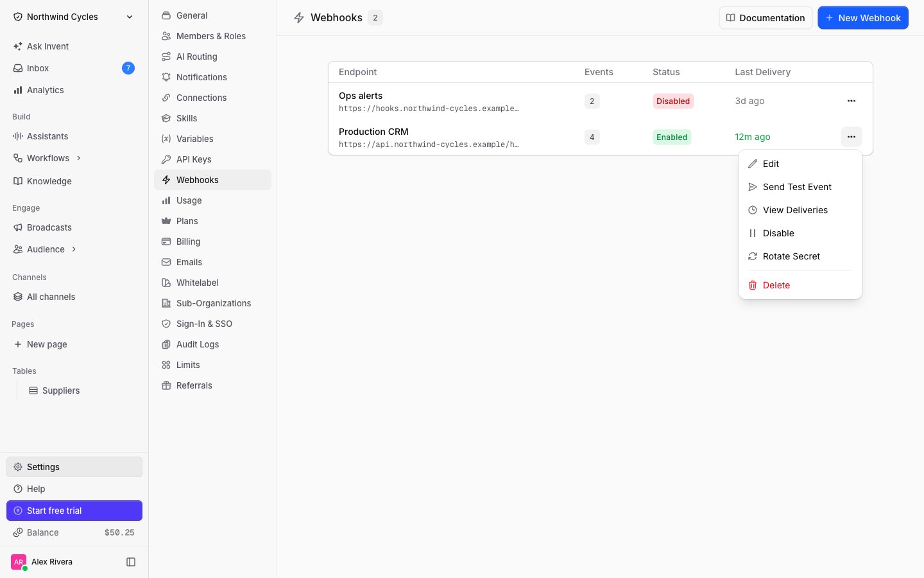Image resolution: width=924 pixels, height=578 pixels.
Task: Open Ops alerts row options menu
Action: tap(851, 101)
